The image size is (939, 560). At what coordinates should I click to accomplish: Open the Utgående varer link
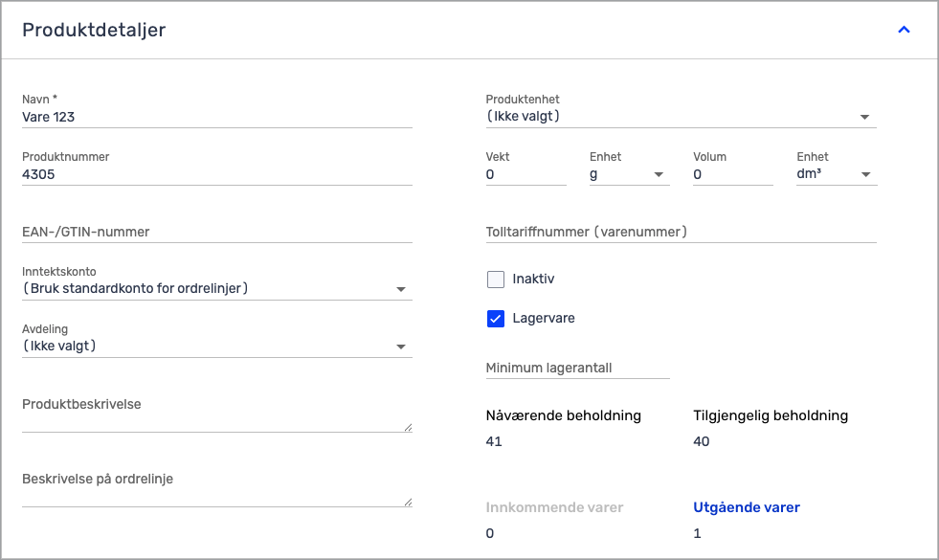click(746, 507)
